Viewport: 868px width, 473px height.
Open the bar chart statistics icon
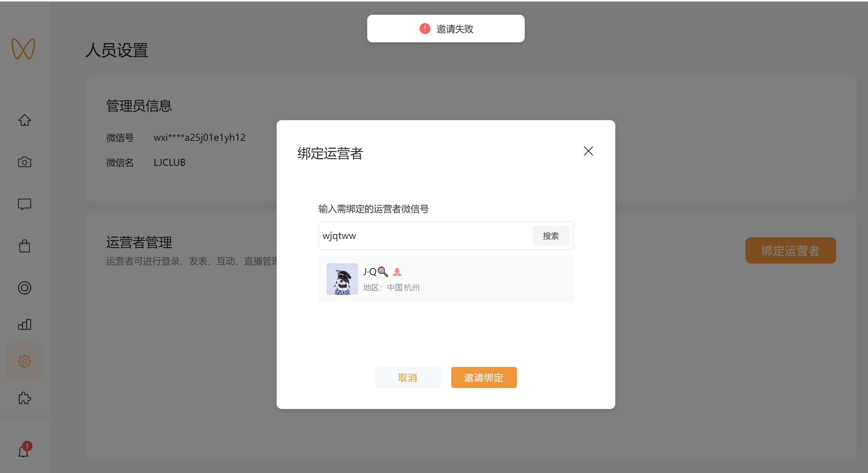(24, 325)
